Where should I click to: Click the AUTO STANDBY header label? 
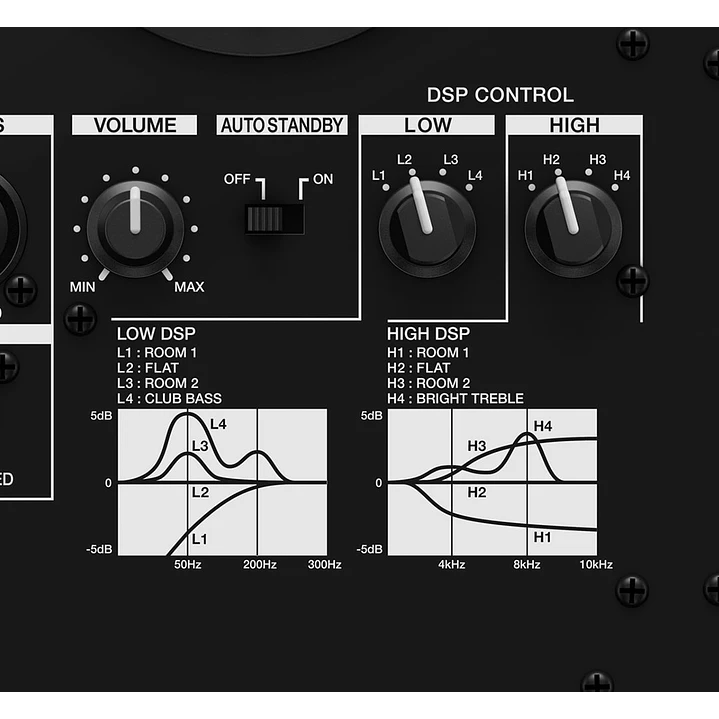[x=282, y=125]
